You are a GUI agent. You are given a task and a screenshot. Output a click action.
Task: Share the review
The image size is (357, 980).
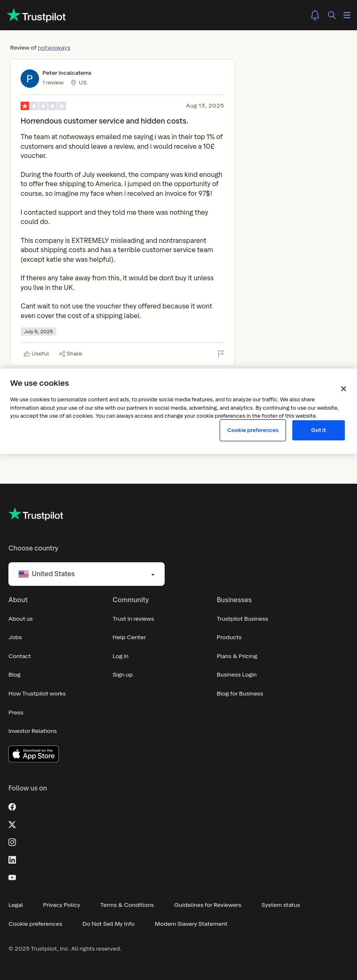click(x=71, y=354)
